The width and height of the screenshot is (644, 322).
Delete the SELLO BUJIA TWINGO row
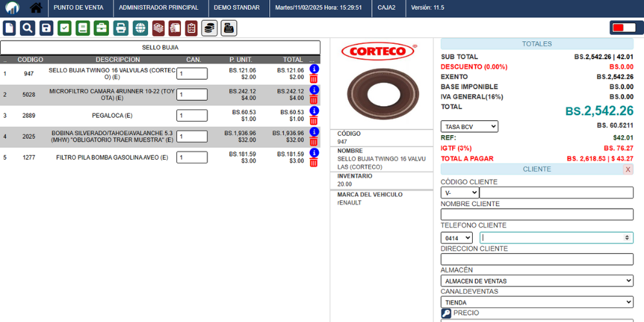(x=314, y=79)
